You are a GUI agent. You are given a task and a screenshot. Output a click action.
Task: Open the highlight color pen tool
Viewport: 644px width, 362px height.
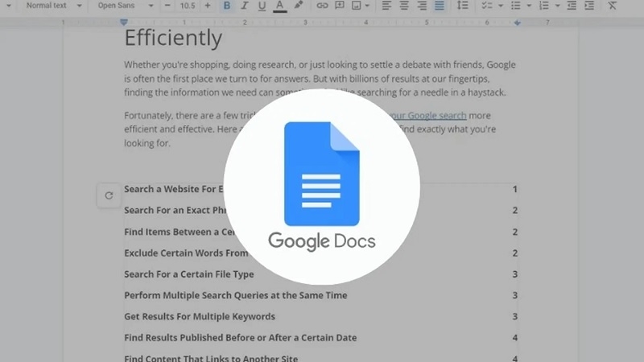[x=298, y=6]
